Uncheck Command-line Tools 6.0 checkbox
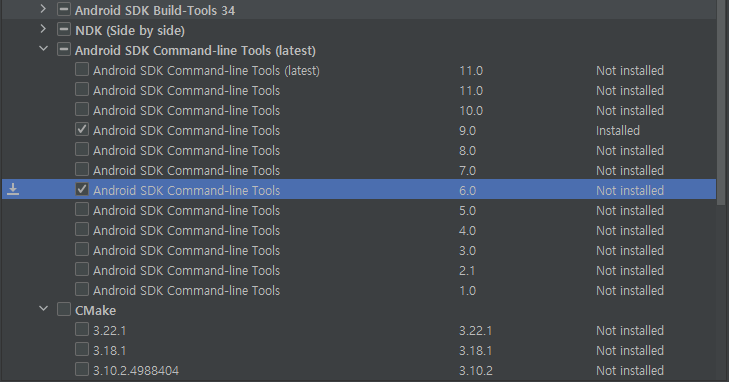The image size is (729, 382). pyautogui.click(x=82, y=190)
